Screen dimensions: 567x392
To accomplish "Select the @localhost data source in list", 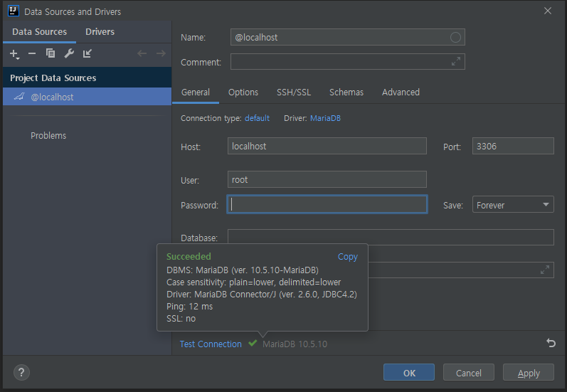I will coord(87,97).
